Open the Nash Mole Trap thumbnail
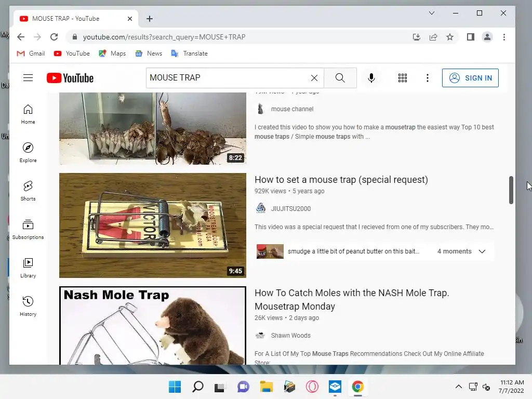The width and height of the screenshot is (532, 399). [153, 326]
